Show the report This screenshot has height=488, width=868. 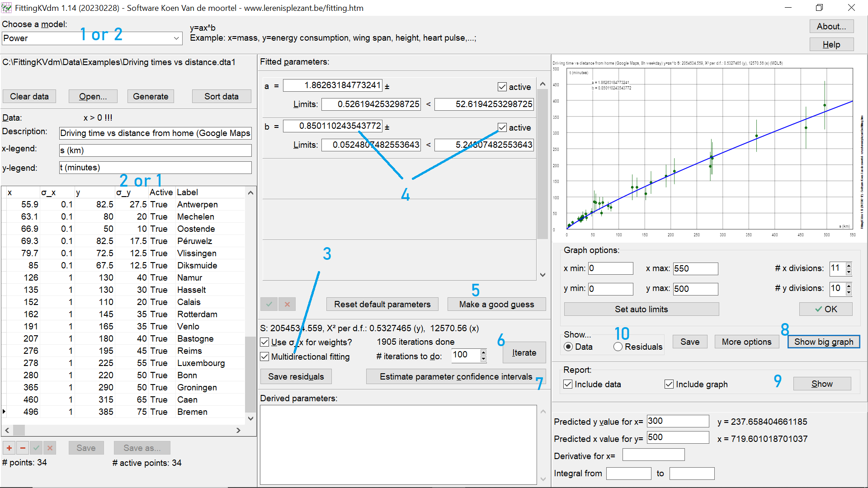pyautogui.click(x=822, y=384)
